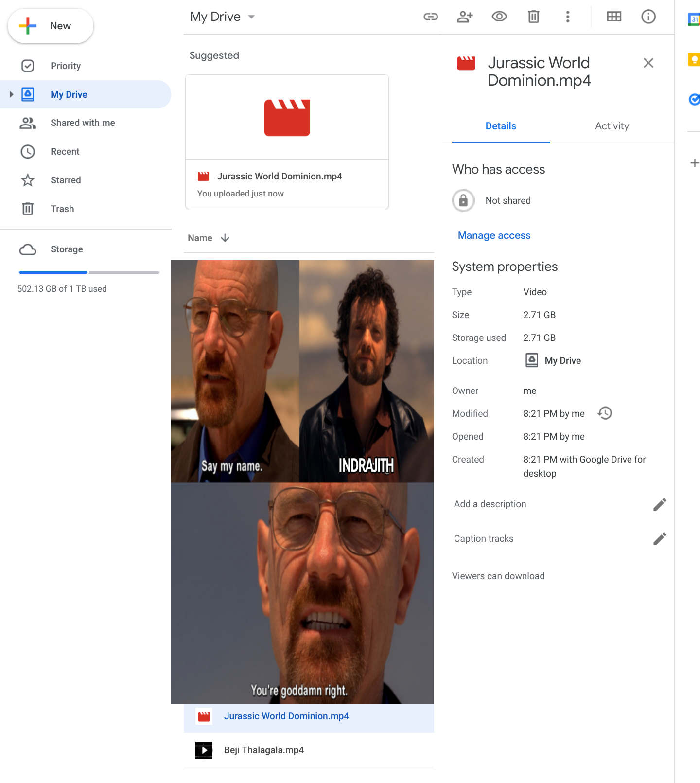
Task: Select the Beji Thalagala.mp4 file row
Action: pyautogui.click(x=309, y=750)
